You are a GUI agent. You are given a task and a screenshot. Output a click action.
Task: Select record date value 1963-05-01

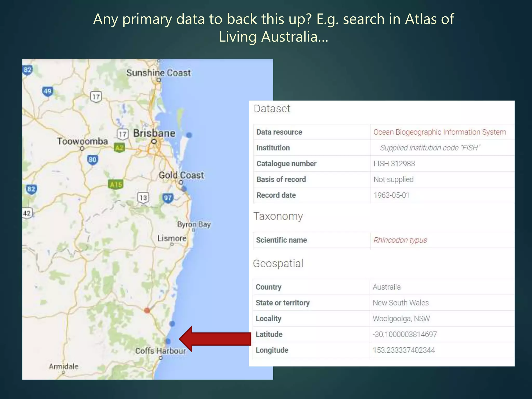[x=391, y=195]
